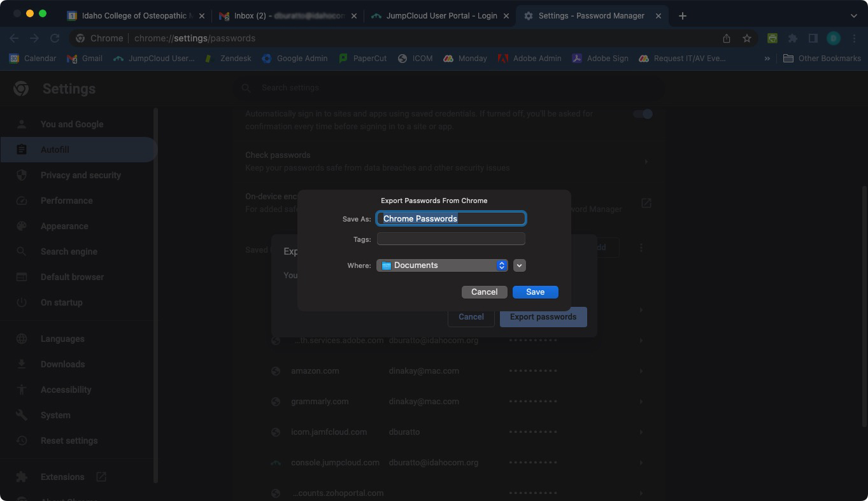Screen dimensions: 868x501
Task: Save the exported Chrome Passwords file
Action: pyautogui.click(x=535, y=292)
